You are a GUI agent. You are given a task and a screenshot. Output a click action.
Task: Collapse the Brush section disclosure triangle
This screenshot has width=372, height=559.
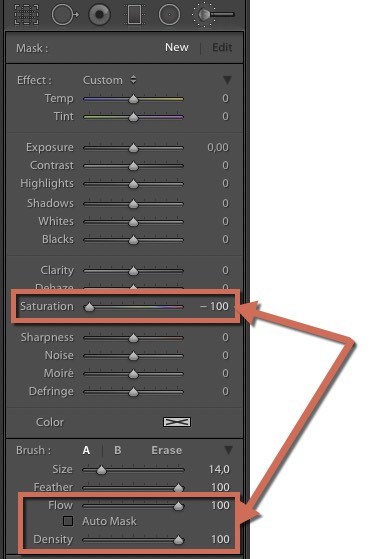228,450
